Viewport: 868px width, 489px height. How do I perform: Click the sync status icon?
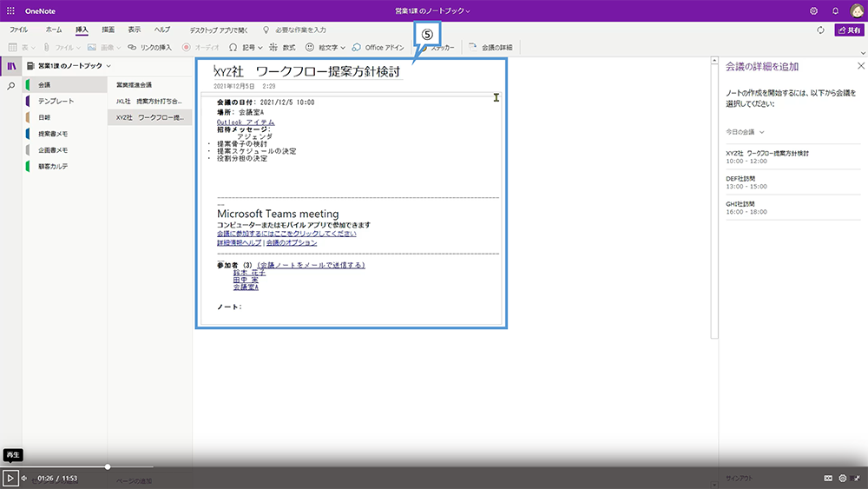(820, 30)
